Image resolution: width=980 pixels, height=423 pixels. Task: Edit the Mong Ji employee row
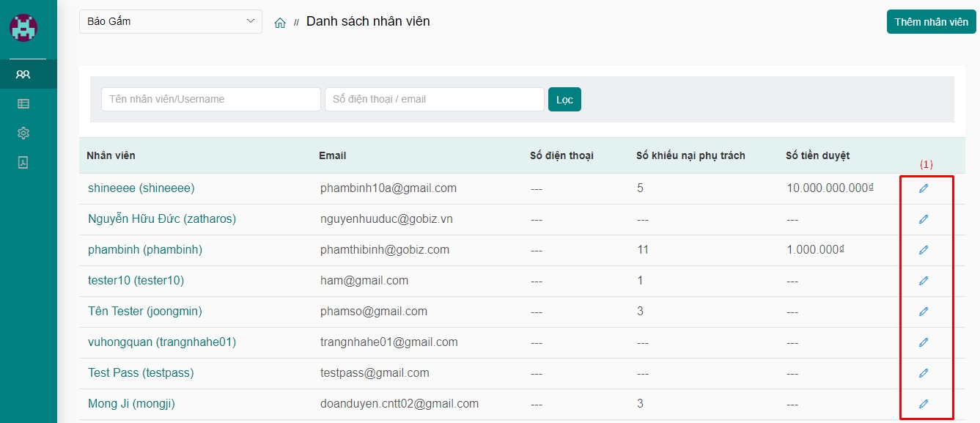(924, 403)
